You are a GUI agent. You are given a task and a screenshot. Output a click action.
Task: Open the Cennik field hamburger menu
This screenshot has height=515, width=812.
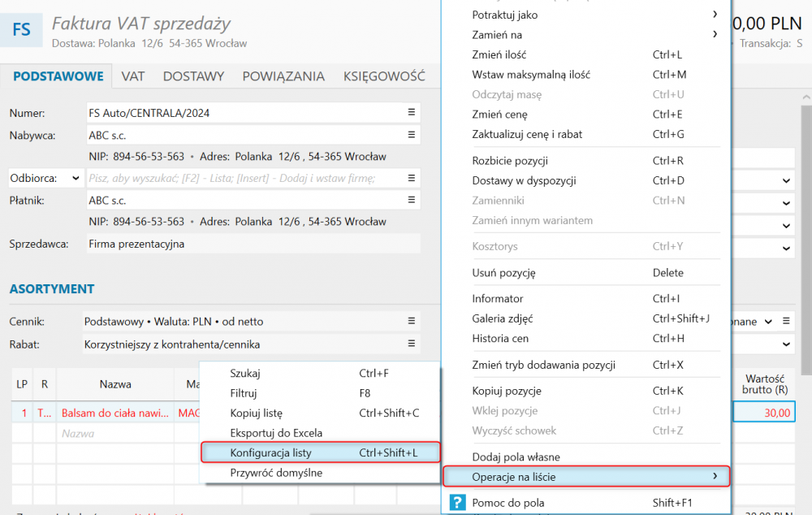[x=411, y=322]
